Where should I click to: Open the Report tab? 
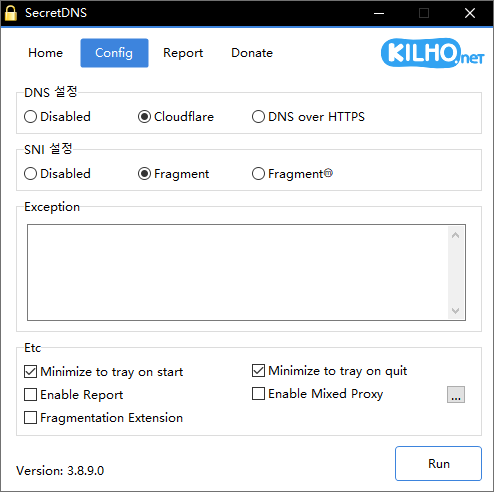pos(183,53)
